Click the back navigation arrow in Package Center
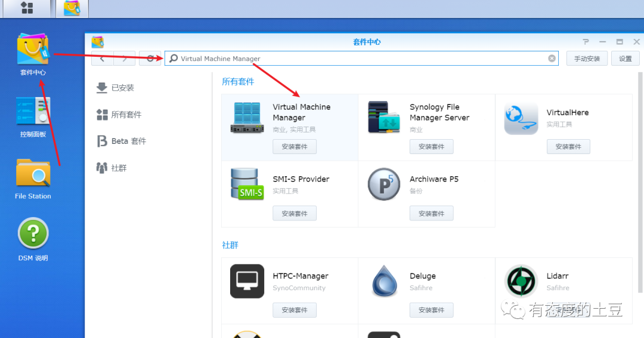644x338 pixels. [102, 59]
